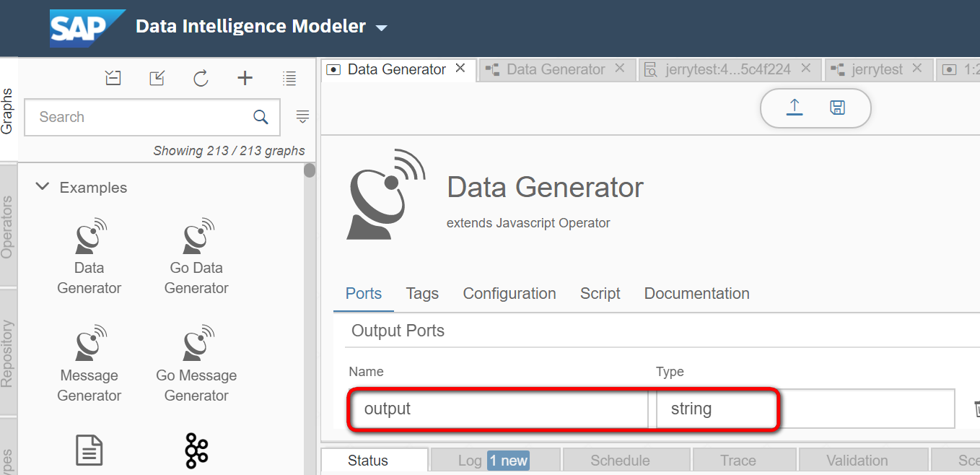Click the collapse-all icon in the graphs toolbar

pos(113,78)
